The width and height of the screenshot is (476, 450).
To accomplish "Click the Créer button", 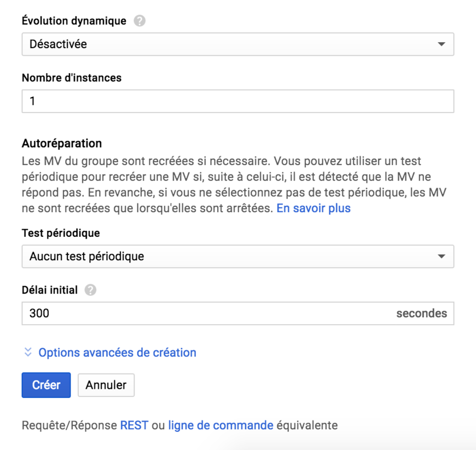I will 46,385.
